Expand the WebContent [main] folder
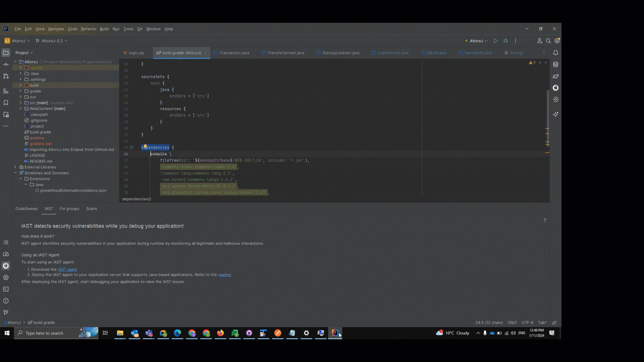This screenshot has height=362, width=644. [x=20, y=109]
